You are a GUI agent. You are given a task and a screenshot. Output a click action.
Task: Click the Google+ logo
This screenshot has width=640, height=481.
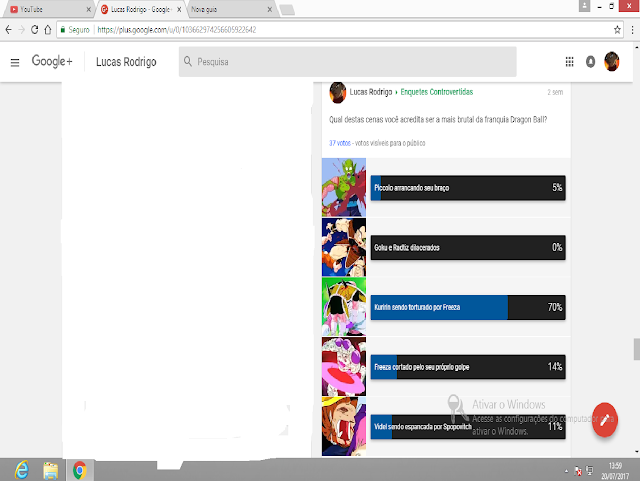tap(52, 61)
